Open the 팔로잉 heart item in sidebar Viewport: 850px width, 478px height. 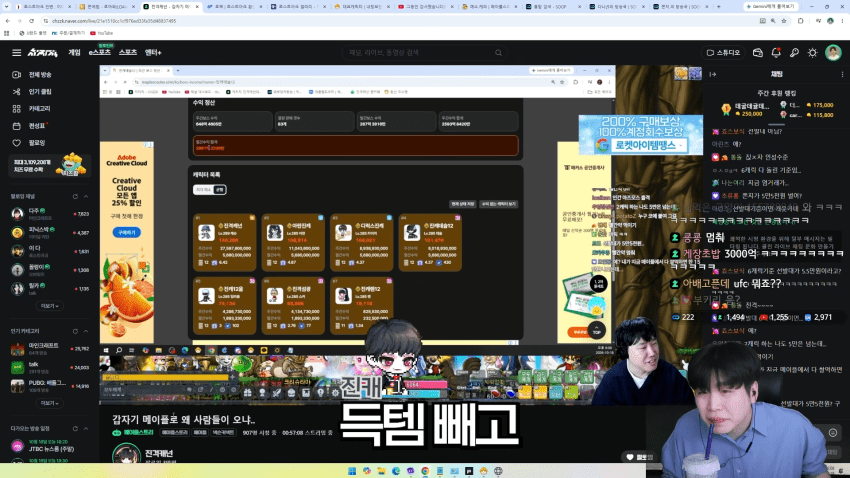pyautogui.click(x=37, y=143)
